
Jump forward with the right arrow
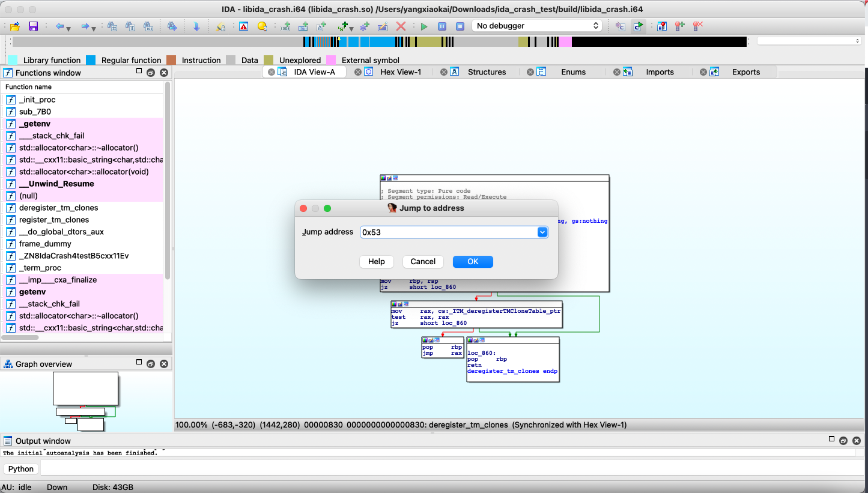pyautogui.click(x=85, y=26)
